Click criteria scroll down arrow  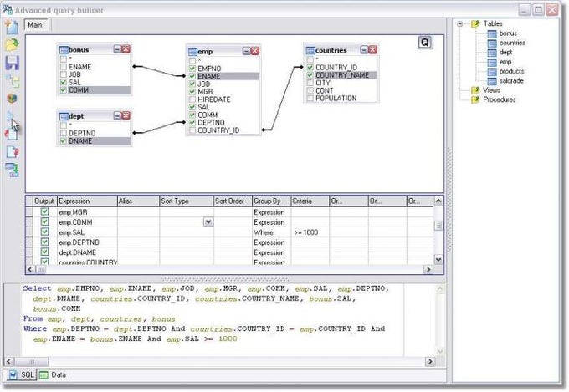tap(438, 260)
